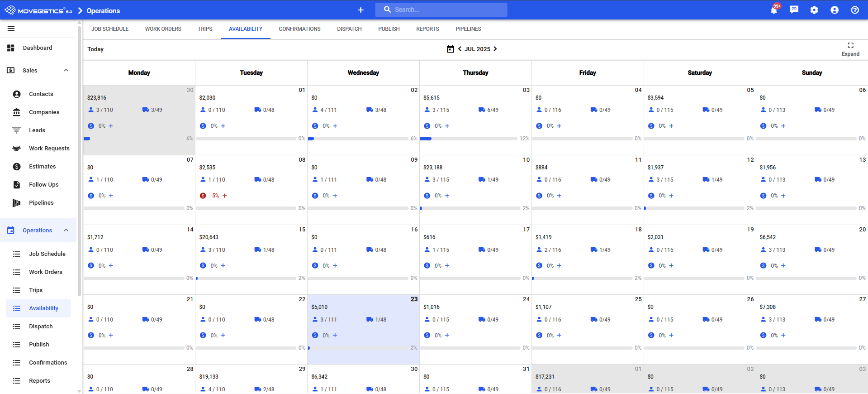Click in the Search input field

(448, 10)
